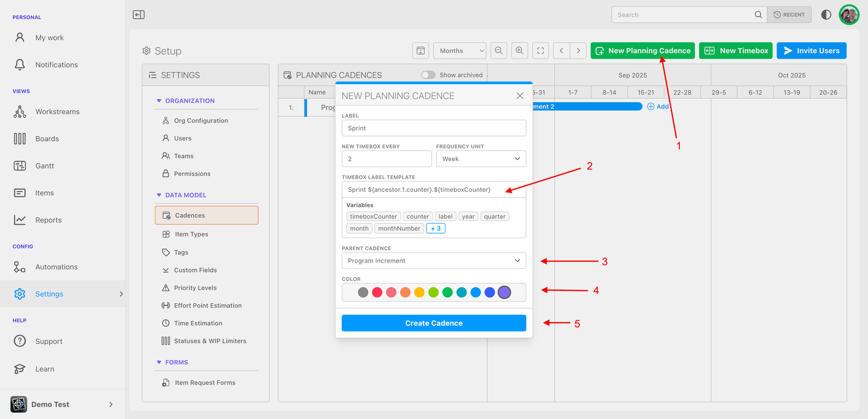Click the collapse sidebar icon

coord(138,15)
